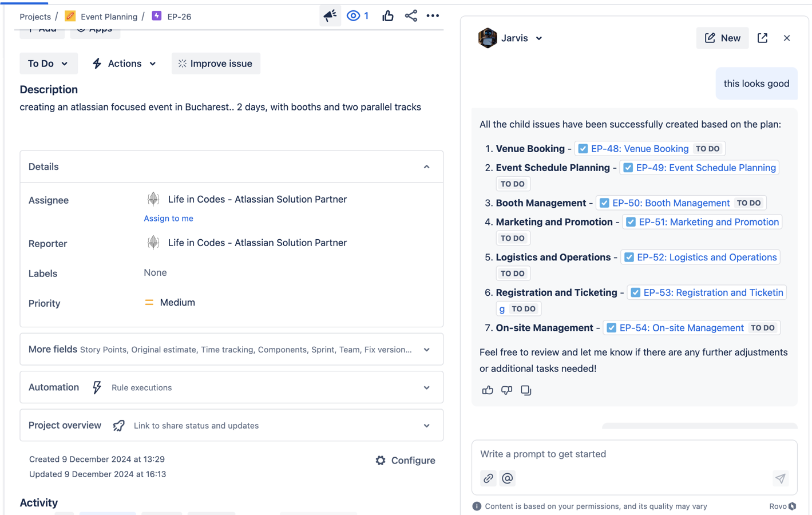The image size is (812, 515).
Task: Open EP-54: On-site Management link
Action: coord(682,328)
